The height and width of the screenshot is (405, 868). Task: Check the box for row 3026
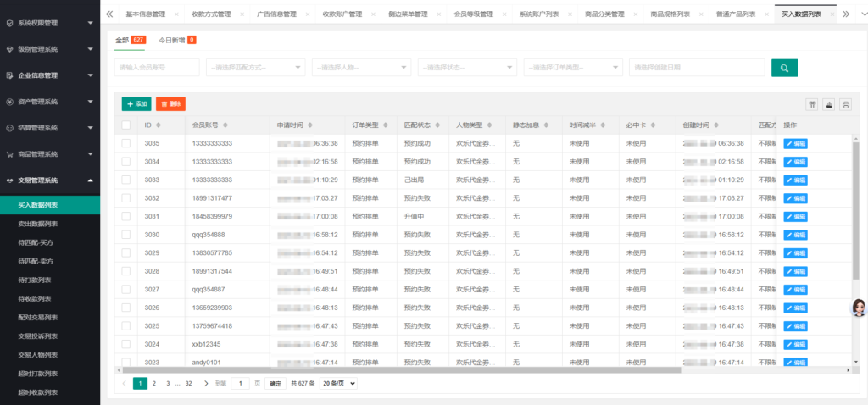coord(126,308)
